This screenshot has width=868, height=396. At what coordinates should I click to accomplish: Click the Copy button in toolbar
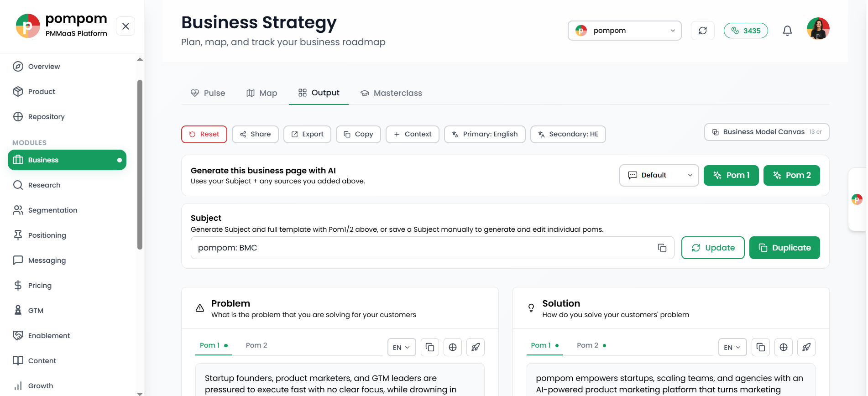click(x=358, y=134)
